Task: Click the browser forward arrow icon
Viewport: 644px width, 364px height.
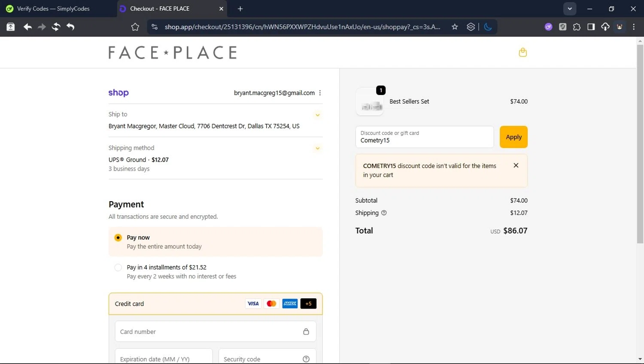Action: click(42, 27)
